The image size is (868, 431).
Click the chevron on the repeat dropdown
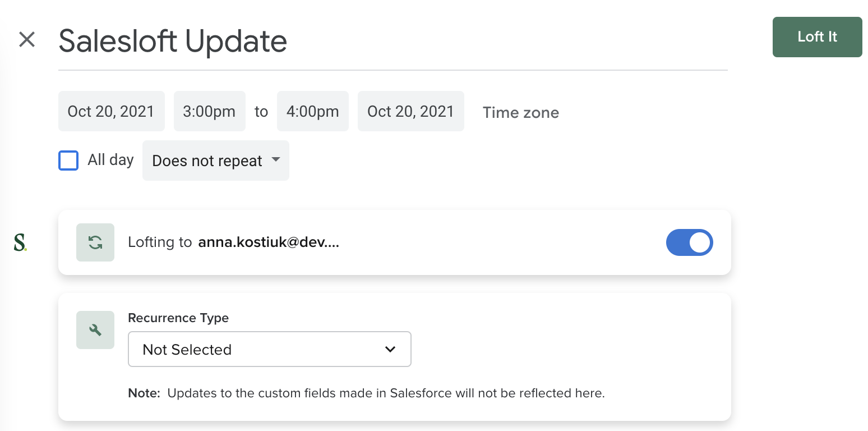tap(275, 160)
